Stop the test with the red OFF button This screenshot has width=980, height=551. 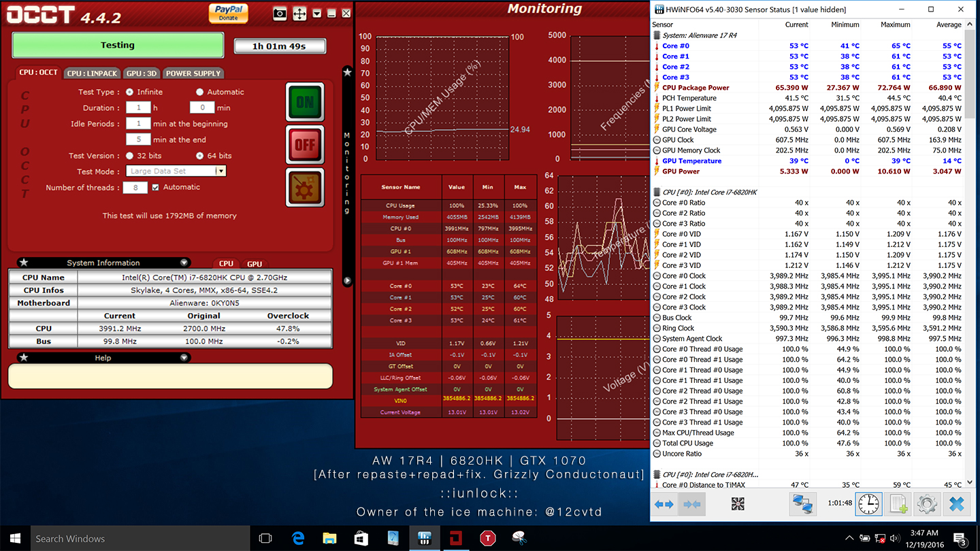click(305, 144)
